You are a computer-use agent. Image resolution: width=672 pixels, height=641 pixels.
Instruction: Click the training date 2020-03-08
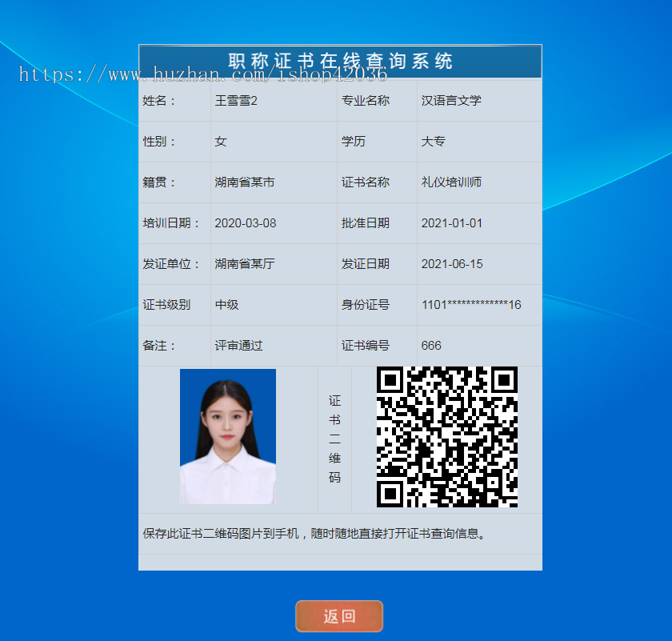[245, 223]
